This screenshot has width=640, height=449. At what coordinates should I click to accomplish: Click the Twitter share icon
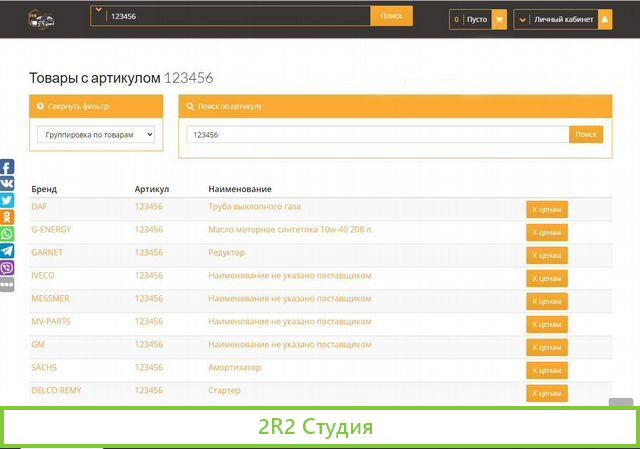(x=7, y=201)
